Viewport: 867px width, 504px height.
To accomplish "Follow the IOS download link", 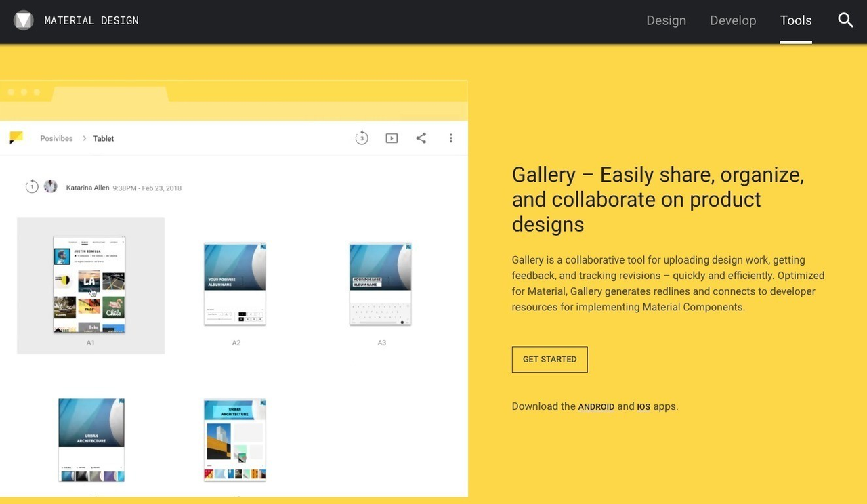I will (643, 407).
